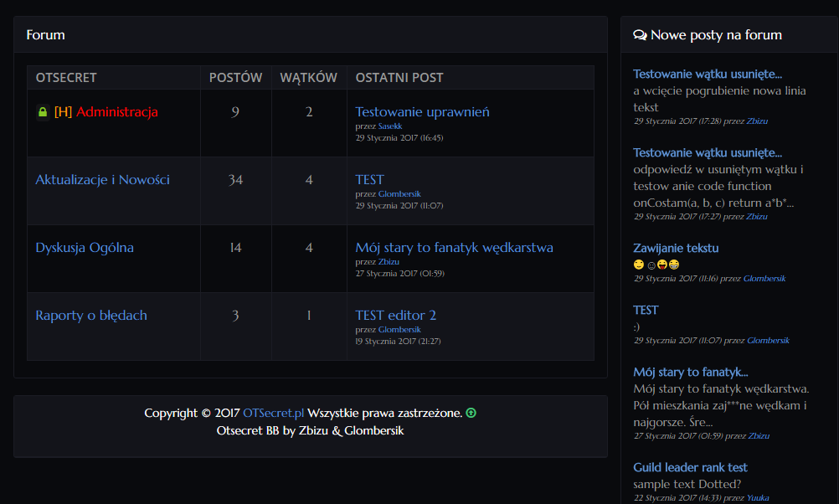The width and height of the screenshot is (839, 504).
Task: Open the Zawijanie tekstu post in the sidebar
Action: (x=675, y=249)
